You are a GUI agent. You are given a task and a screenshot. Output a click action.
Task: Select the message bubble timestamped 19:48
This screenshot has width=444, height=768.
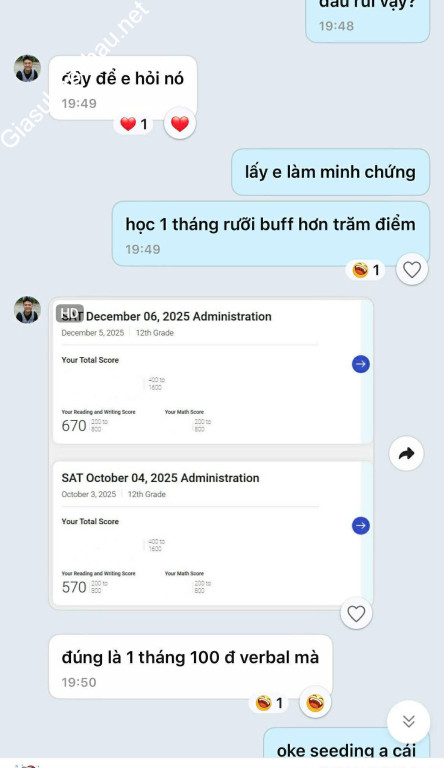click(x=368, y=20)
